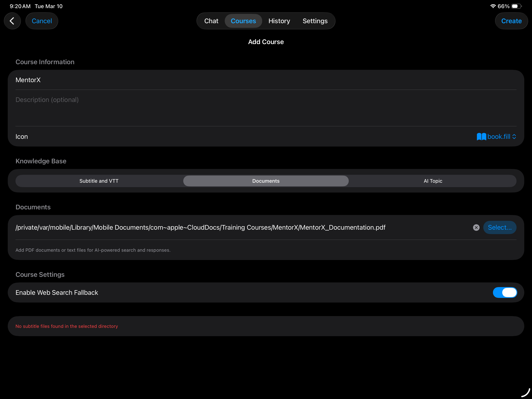Open the book.fill icon picker

496,137
